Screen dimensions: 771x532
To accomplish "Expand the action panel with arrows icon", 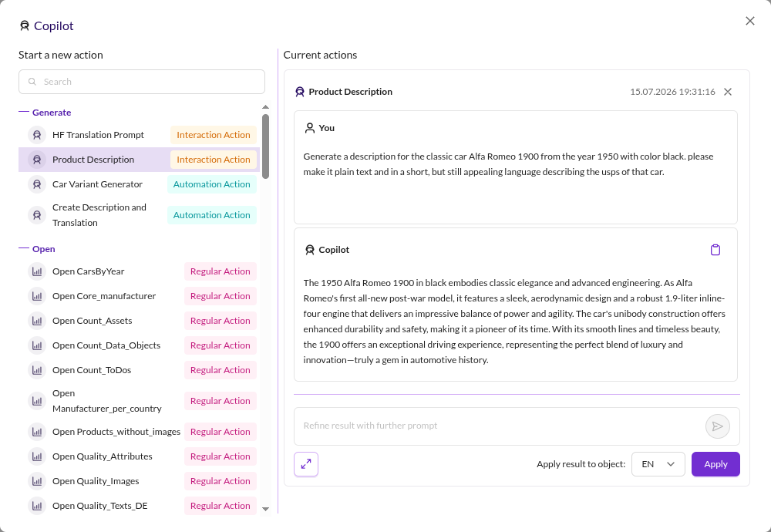I will 306,464.
